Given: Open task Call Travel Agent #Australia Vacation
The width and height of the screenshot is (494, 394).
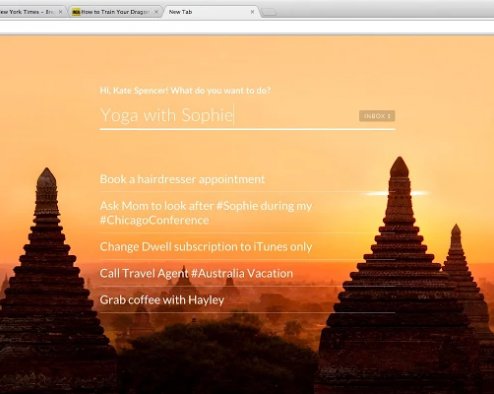Looking at the screenshot, I should tap(247, 273).
